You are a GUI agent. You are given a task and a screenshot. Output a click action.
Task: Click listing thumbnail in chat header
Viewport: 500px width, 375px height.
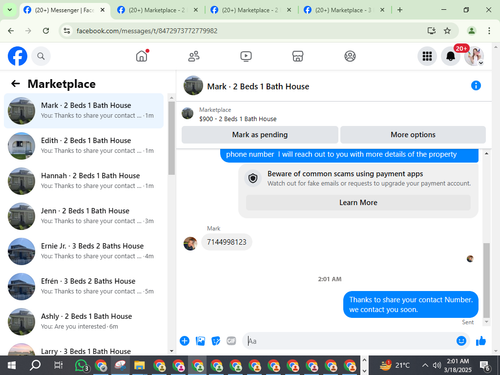tap(193, 86)
